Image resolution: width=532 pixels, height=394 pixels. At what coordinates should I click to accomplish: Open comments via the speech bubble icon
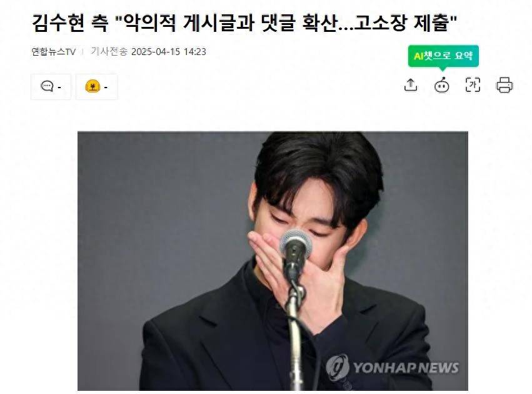pos(47,86)
